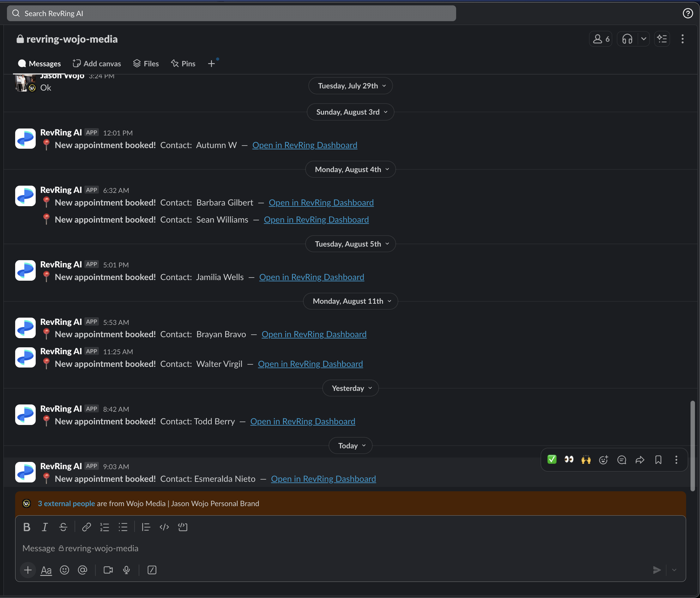Screen dimensions: 700x598
Task: Open emoji picker in message composer
Action: pyautogui.click(x=64, y=570)
